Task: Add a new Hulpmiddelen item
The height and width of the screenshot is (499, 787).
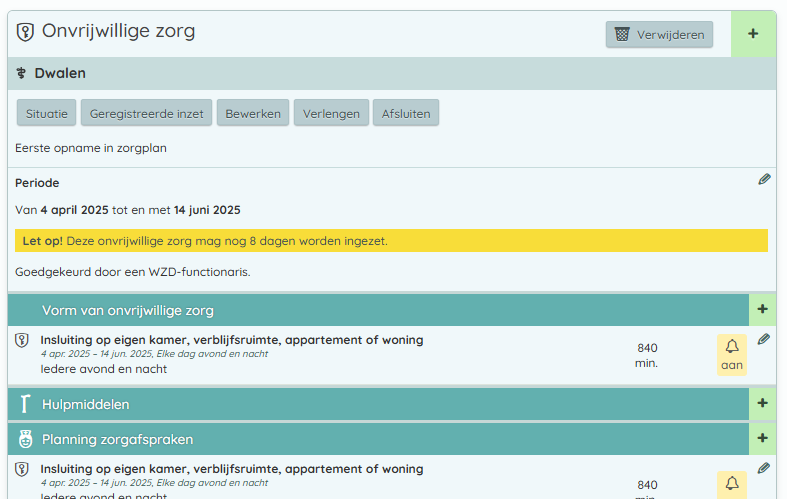Action: [x=762, y=404]
